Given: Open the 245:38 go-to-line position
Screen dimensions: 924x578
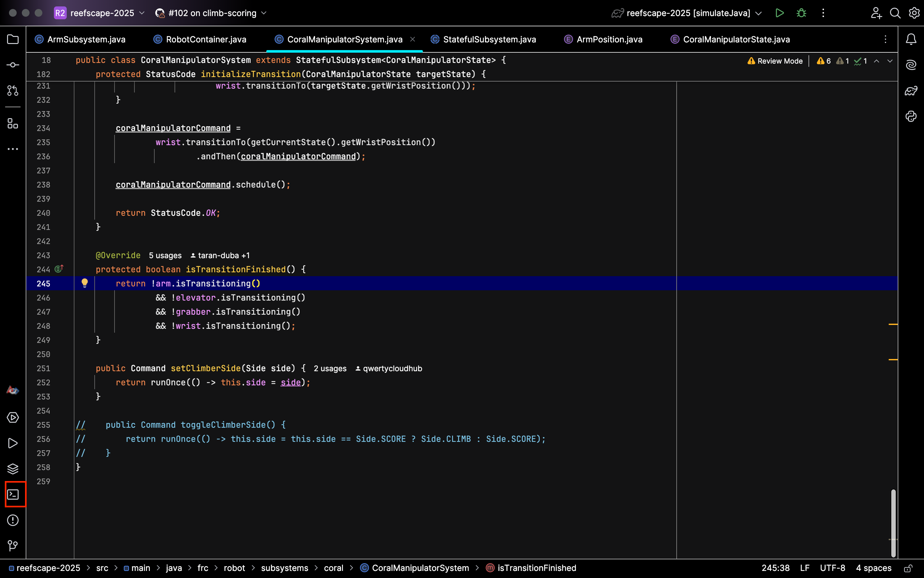Looking at the screenshot, I should (775, 568).
